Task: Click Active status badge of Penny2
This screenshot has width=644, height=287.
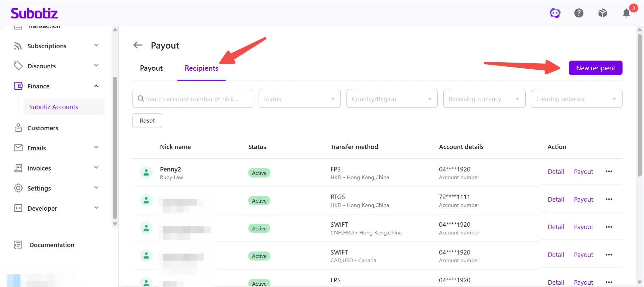Action: [259, 173]
